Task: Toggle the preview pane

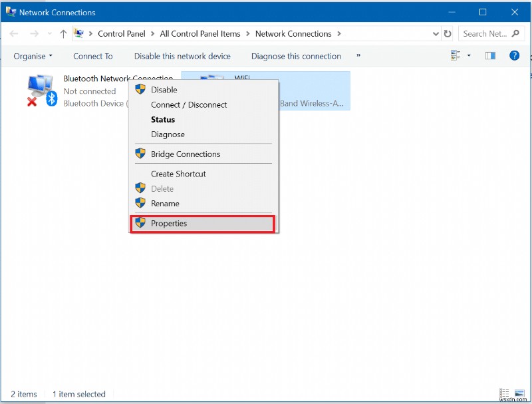Action: pos(490,56)
